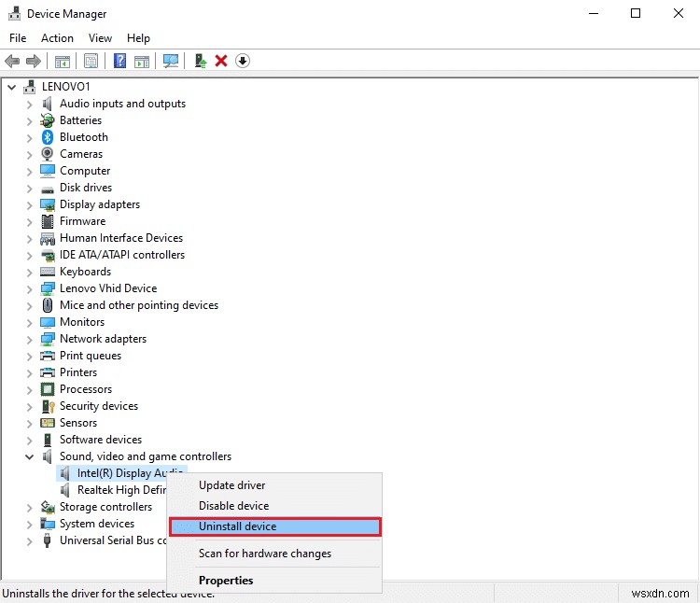
Task: Click the Scan for hardware changes monitor icon
Action: (x=171, y=61)
